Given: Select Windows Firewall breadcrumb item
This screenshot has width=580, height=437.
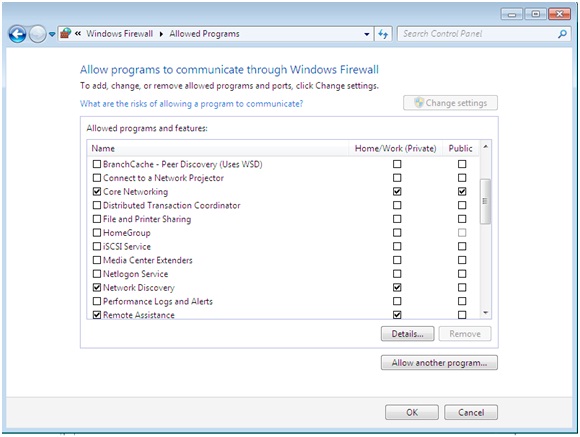Looking at the screenshot, I should (x=119, y=34).
